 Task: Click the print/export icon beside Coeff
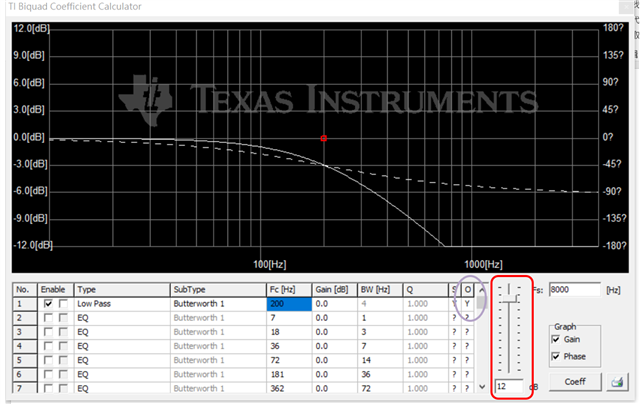(x=617, y=382)
